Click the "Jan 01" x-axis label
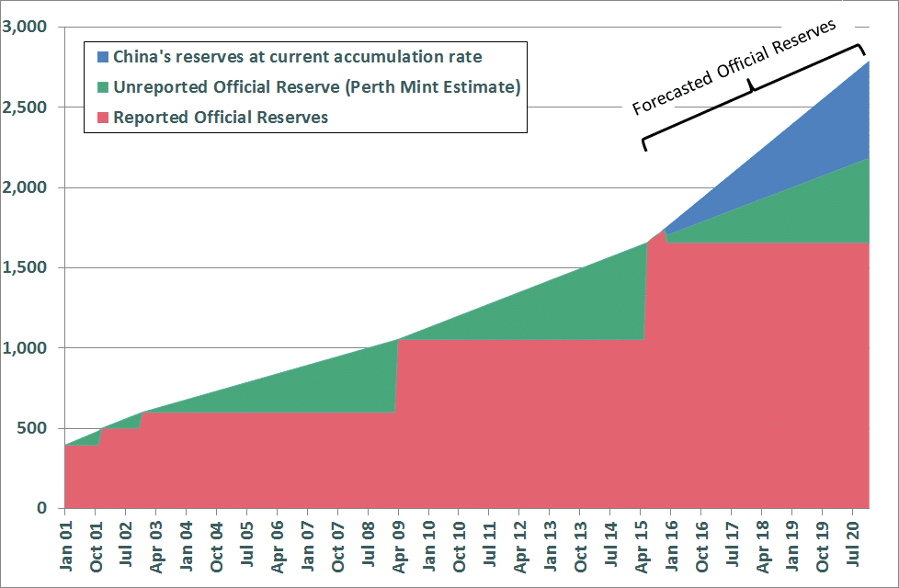This screenshot has width=899, height=588. tap(66, 546)
